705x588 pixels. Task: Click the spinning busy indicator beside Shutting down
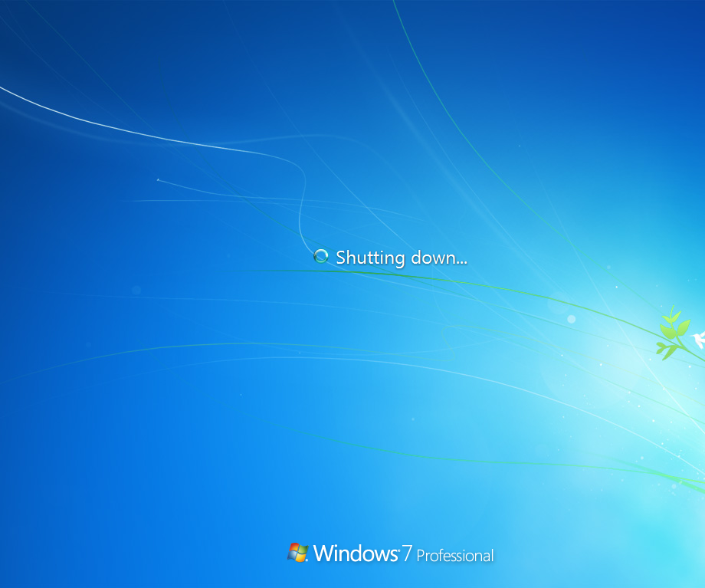320,256
